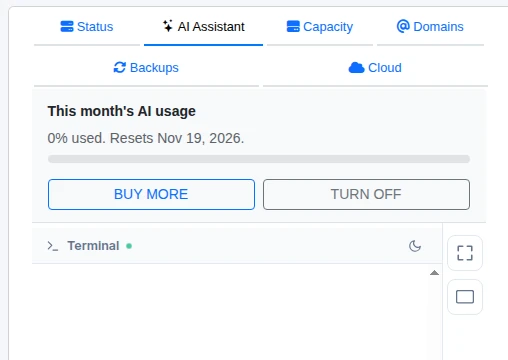Click "0% used. Resets Nov 19, 2026." text
This screenshot has width=508, height=360.
146,138
